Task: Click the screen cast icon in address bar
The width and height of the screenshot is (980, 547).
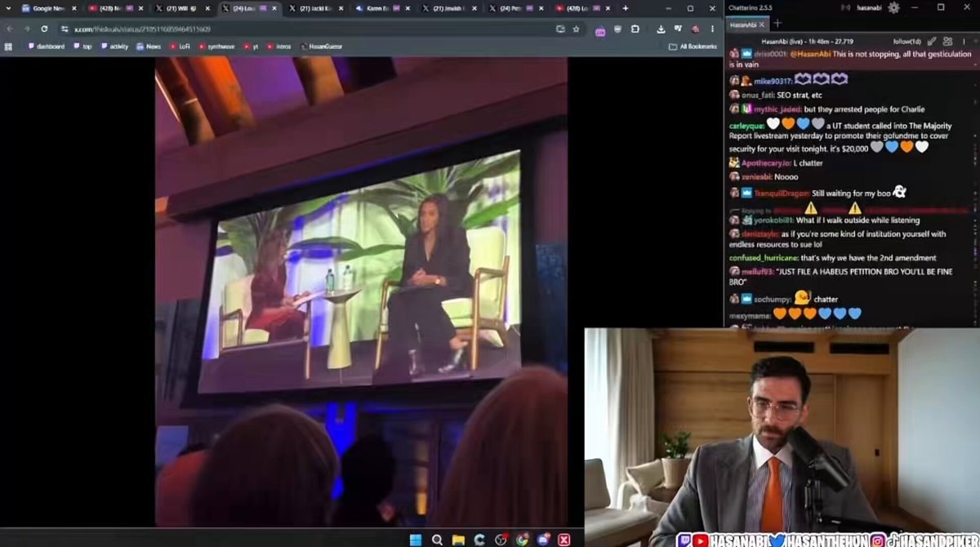Action: click(560, 29)
